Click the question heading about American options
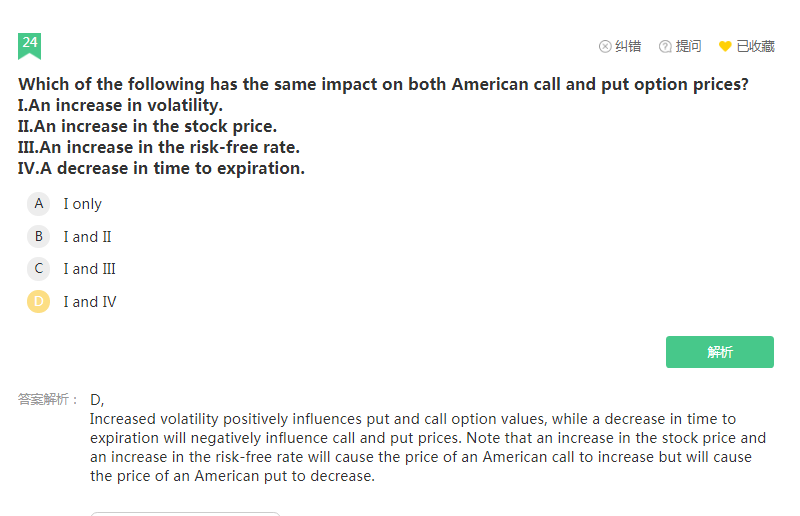Screen dimensions: 800x516 [x=383, y=85]
